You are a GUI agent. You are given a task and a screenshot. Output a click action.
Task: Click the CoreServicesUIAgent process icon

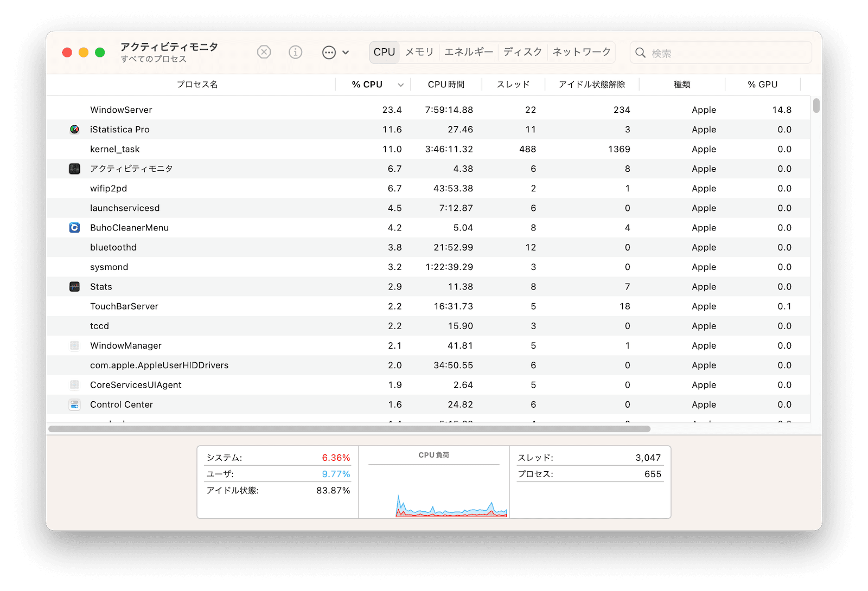pos(74,385)
